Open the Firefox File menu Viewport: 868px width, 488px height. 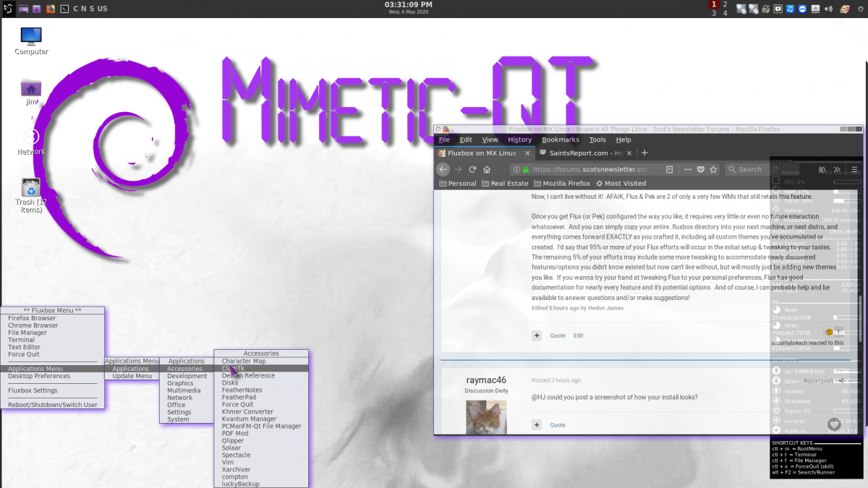tap(444, 140)
